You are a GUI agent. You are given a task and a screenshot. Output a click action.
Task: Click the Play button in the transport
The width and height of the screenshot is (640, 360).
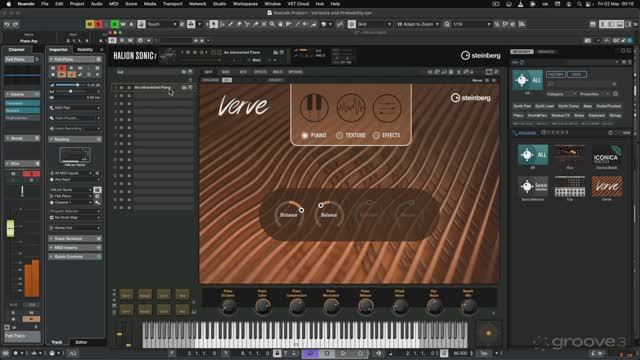[343, 353]
